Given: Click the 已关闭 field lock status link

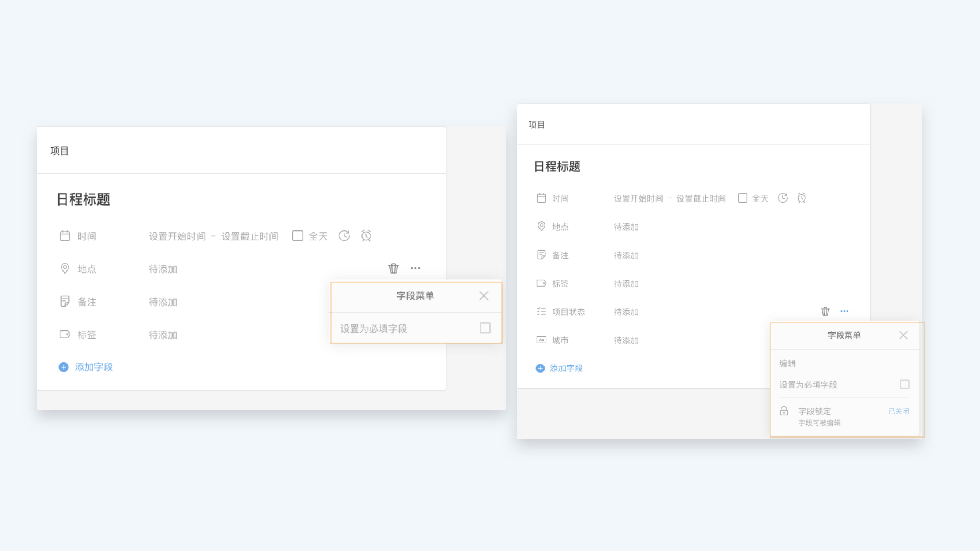Looking at the screenshot, I should 898,411.
